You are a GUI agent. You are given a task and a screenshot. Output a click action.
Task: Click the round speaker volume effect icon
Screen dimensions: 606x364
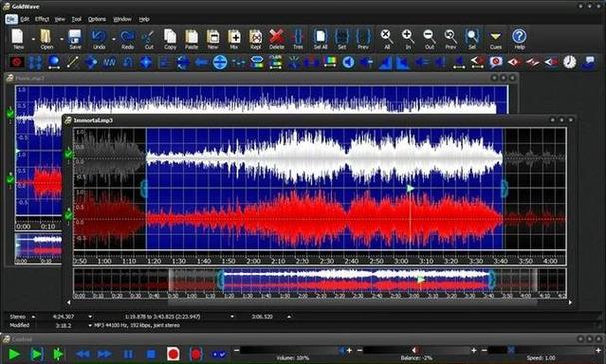point(348,62)
